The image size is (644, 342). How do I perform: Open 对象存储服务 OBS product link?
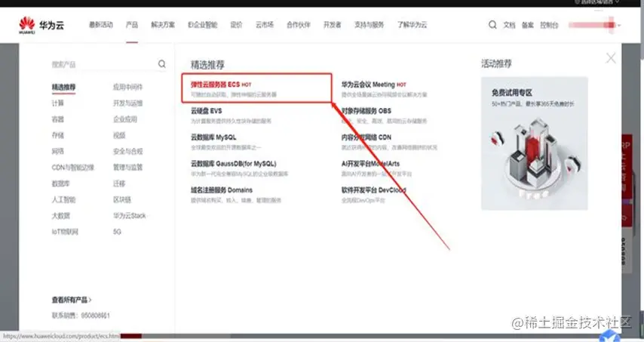point(366,111)
